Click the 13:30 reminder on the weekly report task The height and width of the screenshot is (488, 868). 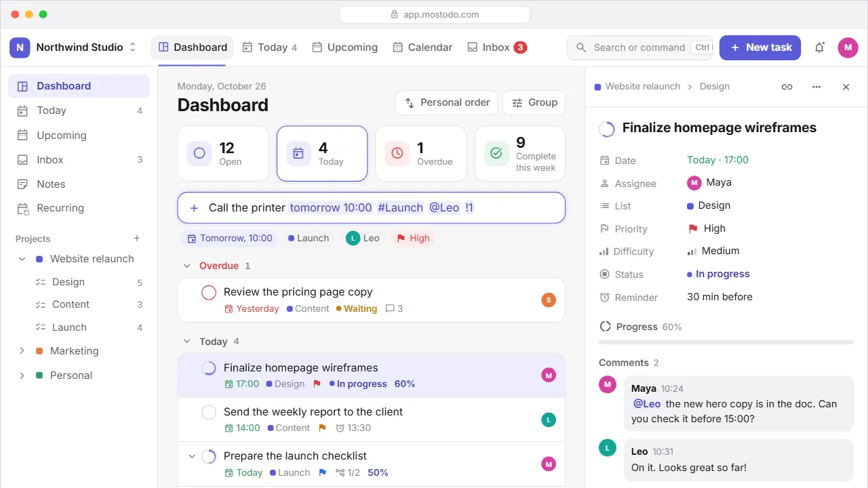(353, 428)
